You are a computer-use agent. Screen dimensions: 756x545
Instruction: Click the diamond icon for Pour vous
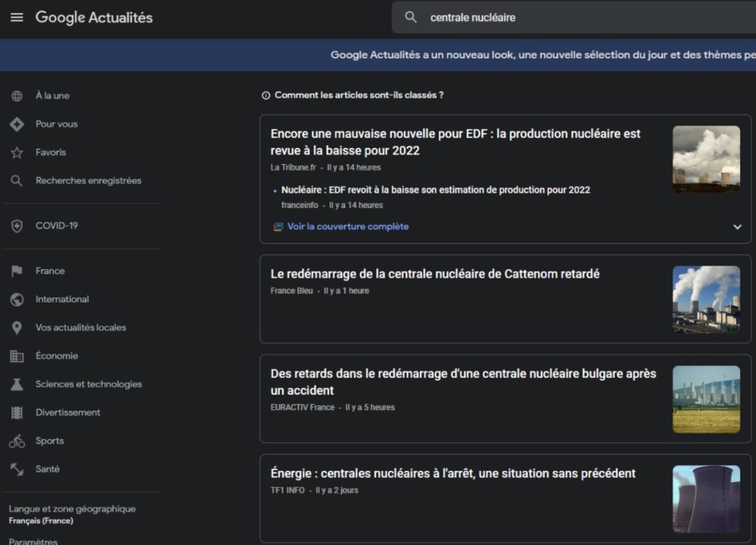tap(17, 124)
